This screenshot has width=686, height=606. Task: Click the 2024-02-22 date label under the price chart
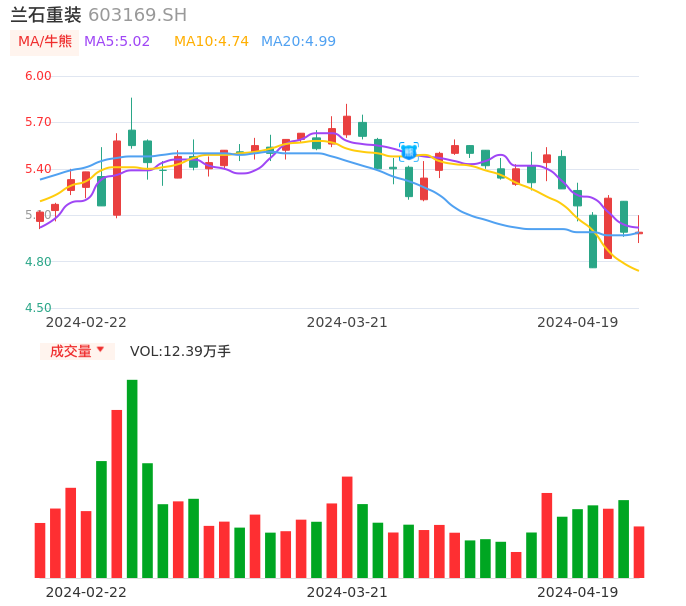(x=86, y=322)
